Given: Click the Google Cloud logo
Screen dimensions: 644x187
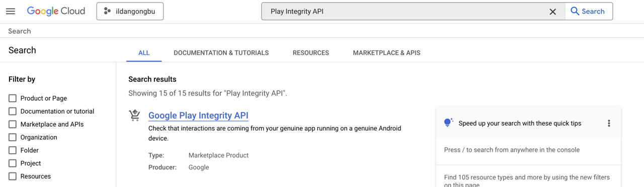Looking at the screenshot, I should pos(56,11).
